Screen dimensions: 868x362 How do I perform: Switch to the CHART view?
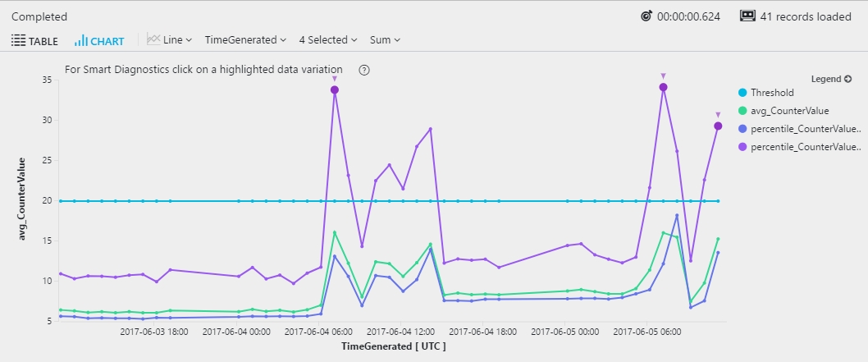coord(99,40)
